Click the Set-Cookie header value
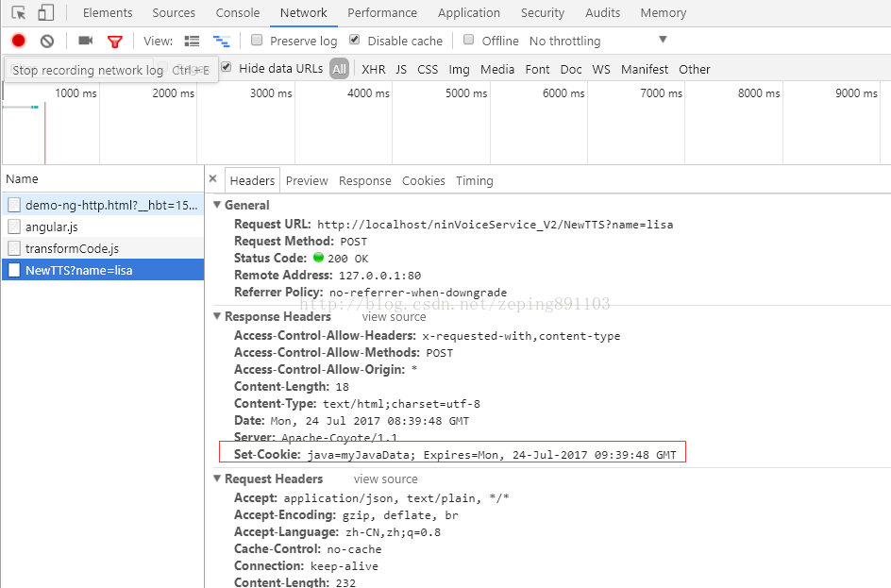The width and height of the screenshot is (891, 588). click(x=492, y=455)
